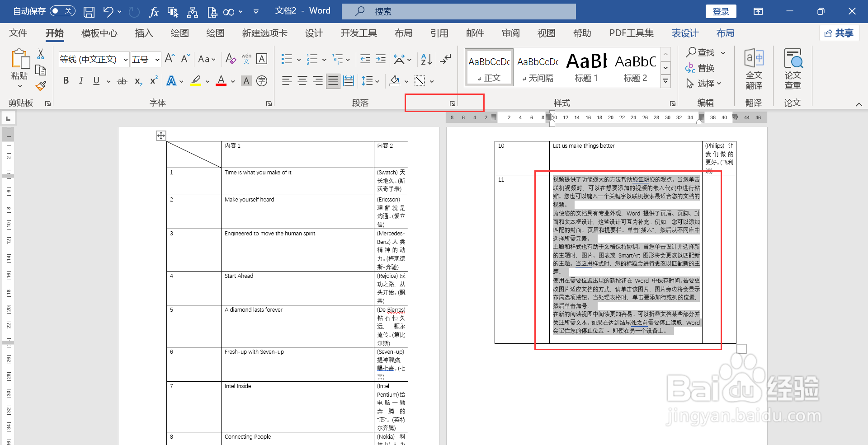Screen dimensions: 868x445
Task: Click the formula fx icon
Action: [x=154, y=11]
